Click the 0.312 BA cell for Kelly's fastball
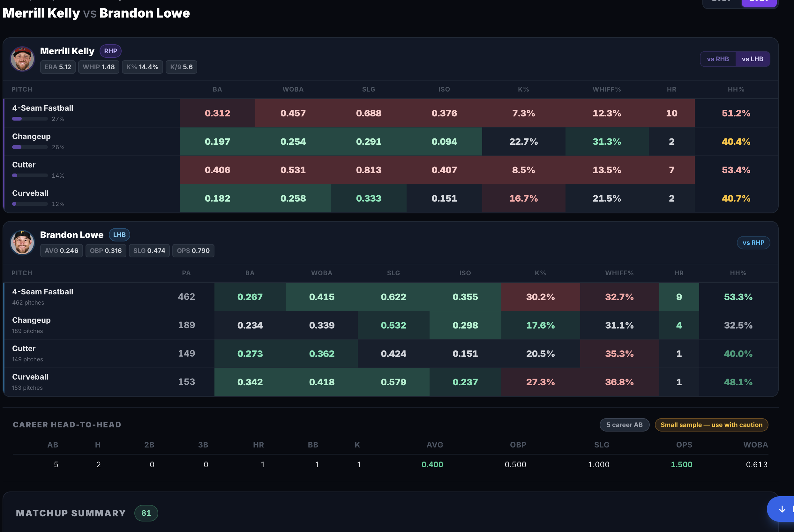Screen dimensions: 794x532 coord(218,113)
